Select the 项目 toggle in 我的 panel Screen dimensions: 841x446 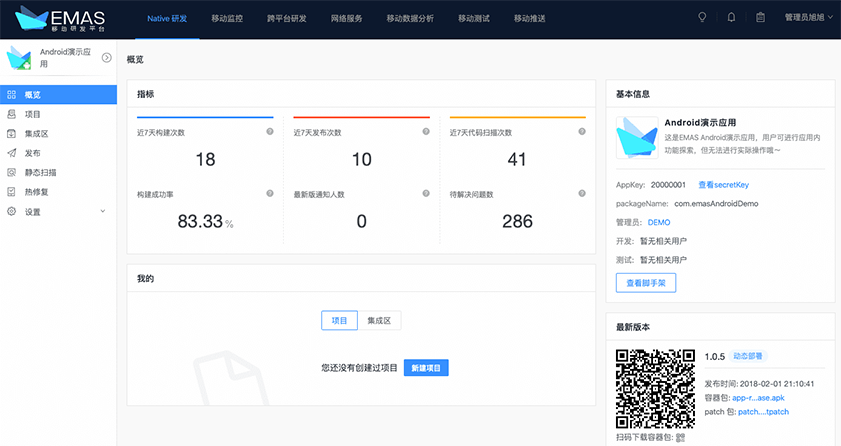(x=339, y=320)
